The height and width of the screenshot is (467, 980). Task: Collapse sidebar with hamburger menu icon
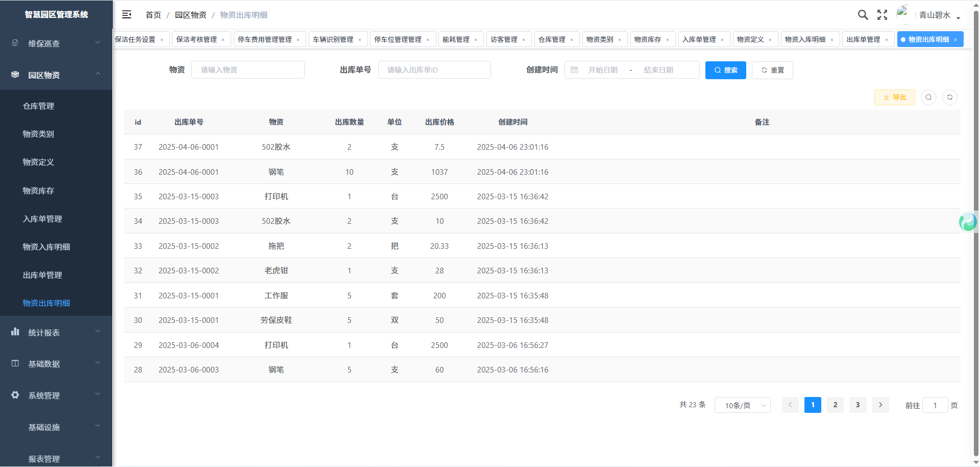127,15
